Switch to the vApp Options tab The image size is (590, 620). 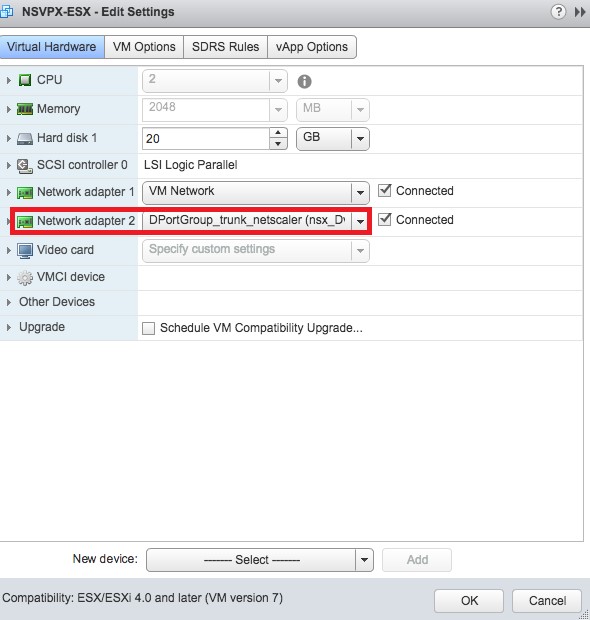pyautogui.click(x=312, y=47)
